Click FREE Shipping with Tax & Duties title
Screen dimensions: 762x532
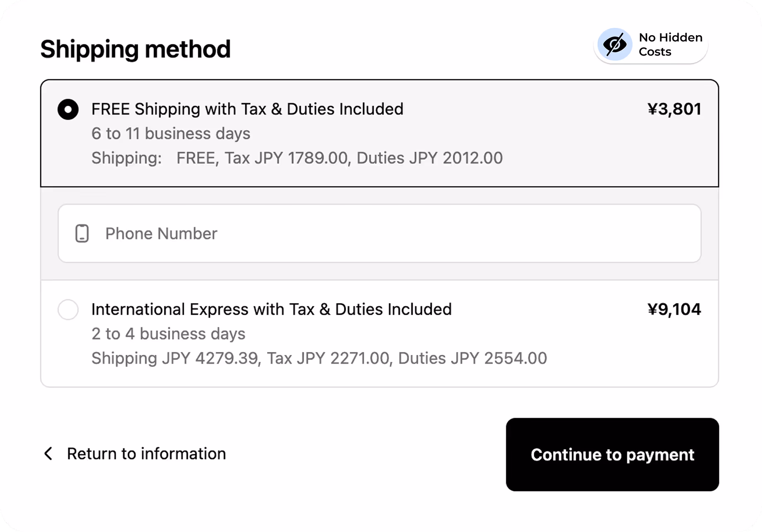[247, 109]
